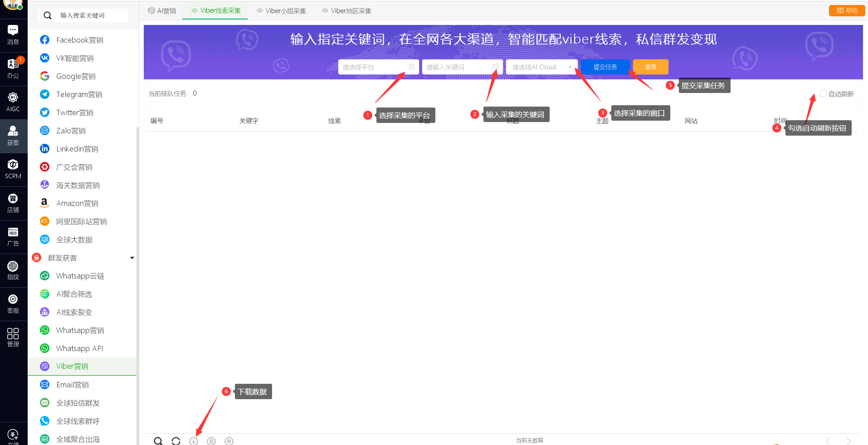The width and height of the screenshot is (868, 445).
Task: Open the AIGC sidebar section
Action: point(13,102)
